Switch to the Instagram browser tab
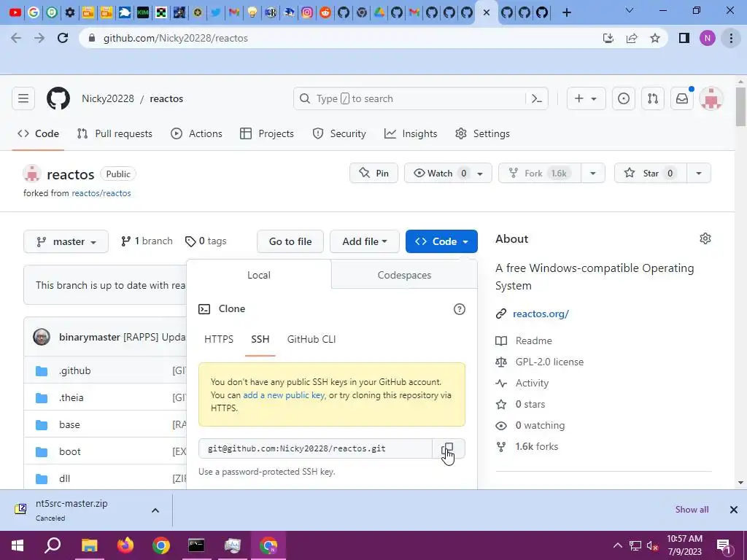This screenshot has width=747, height=560. (x=307, y=12)
